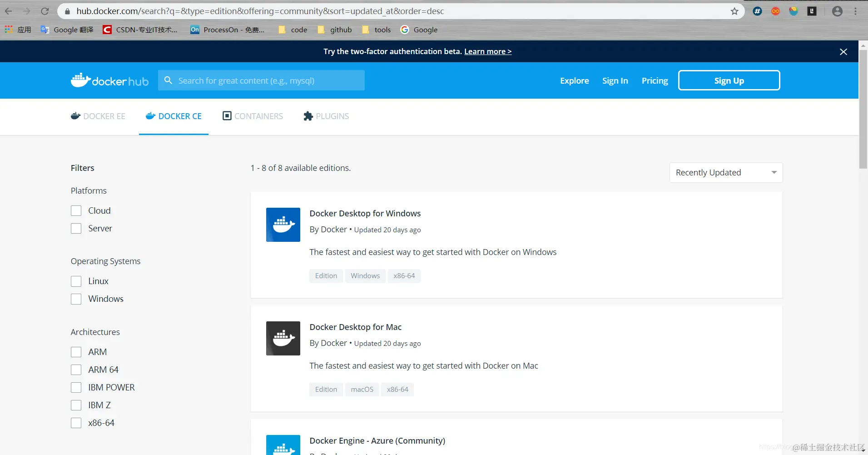The image size is (868, 455).
Task: Click the browser address bar URL
Action: pyautogui.click(x=260, y=11)
